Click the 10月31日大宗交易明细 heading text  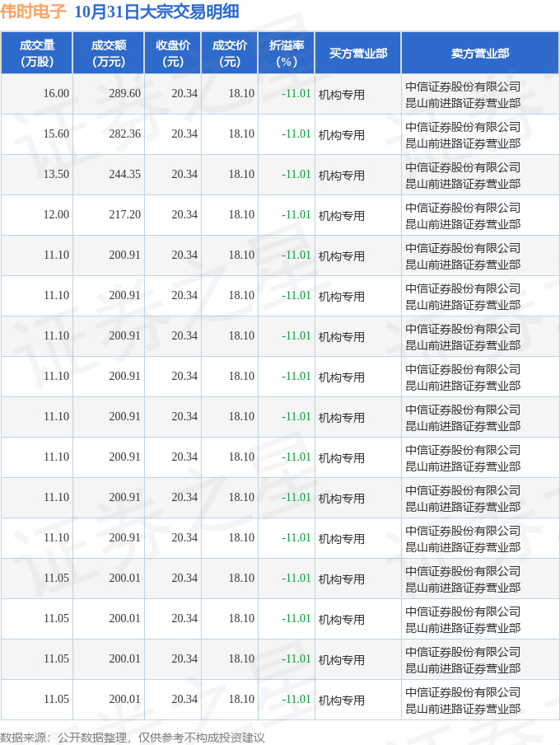[x=156, y=12]
